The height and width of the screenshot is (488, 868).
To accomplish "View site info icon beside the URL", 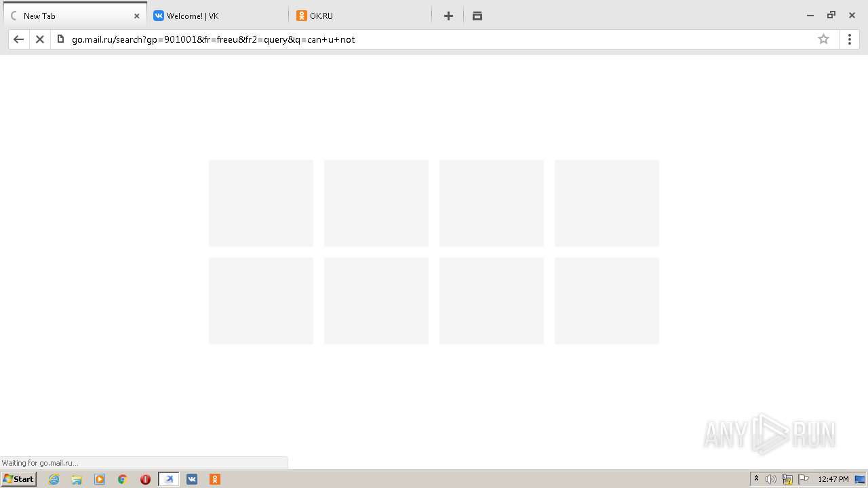I will pyautogui.click(x=60, y=39).
